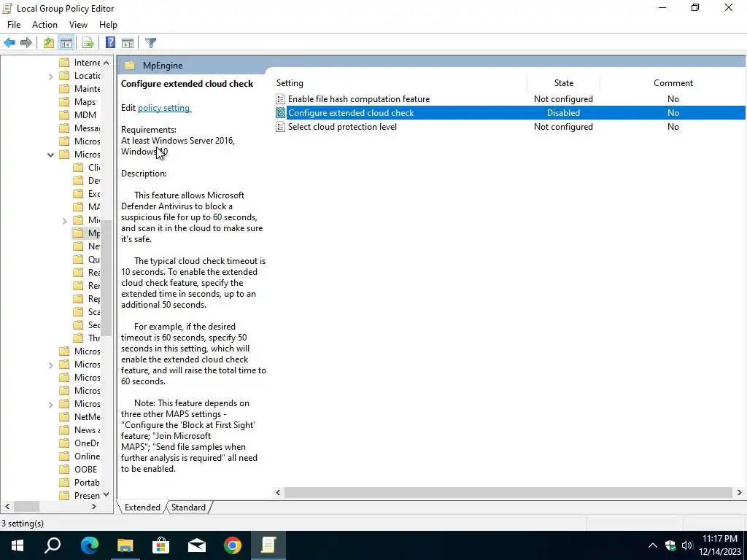Click the MpEngine header folder icon
This screenshot has width=747, height=560.
coord(130,65)
